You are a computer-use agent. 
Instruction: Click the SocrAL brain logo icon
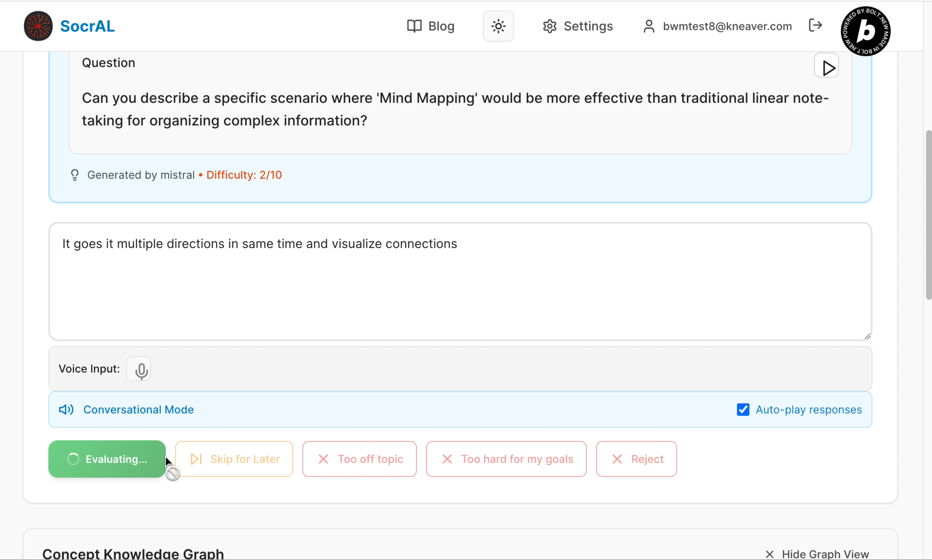(38, 26)
